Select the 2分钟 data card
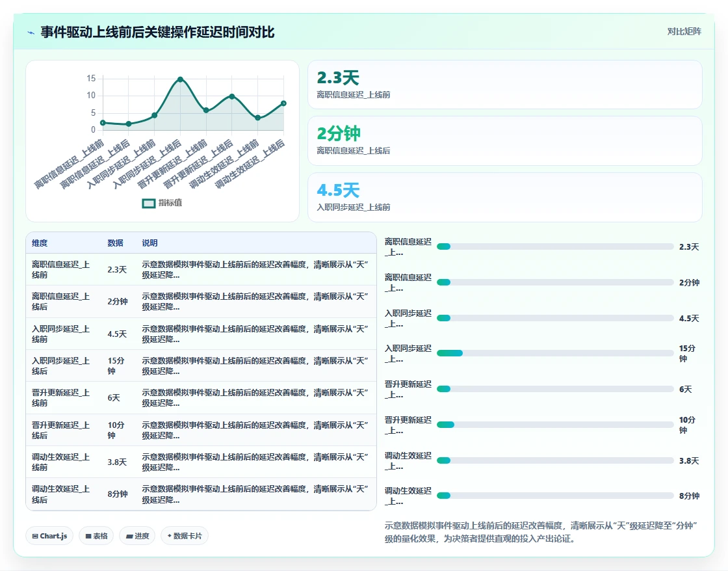 pyautogui.click(x=504, y=140)
